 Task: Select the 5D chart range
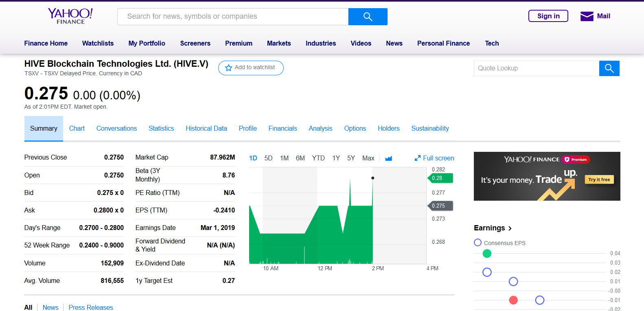tap(268, 158)
